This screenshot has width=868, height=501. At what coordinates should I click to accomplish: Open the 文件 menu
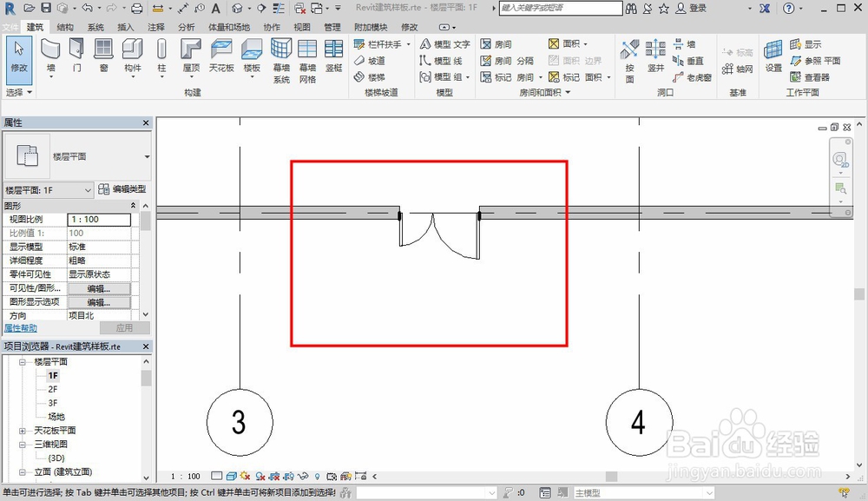pos(10,27)
